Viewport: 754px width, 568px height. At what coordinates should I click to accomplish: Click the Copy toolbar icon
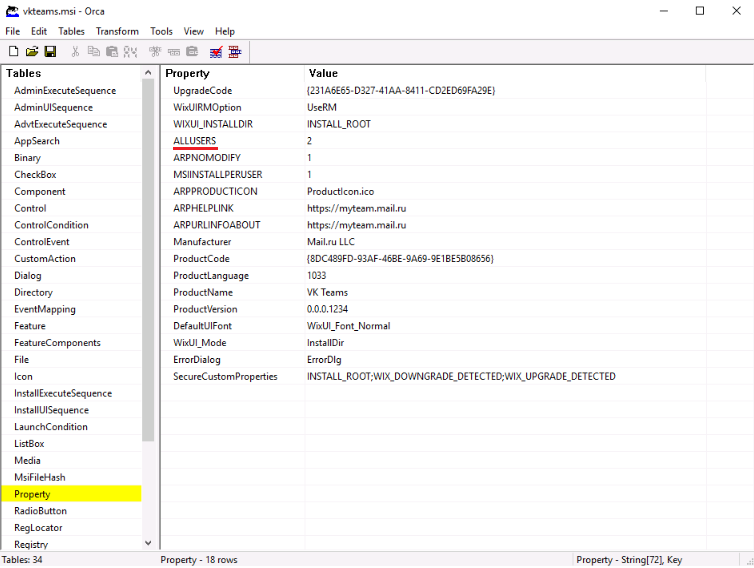coord(93,51)
